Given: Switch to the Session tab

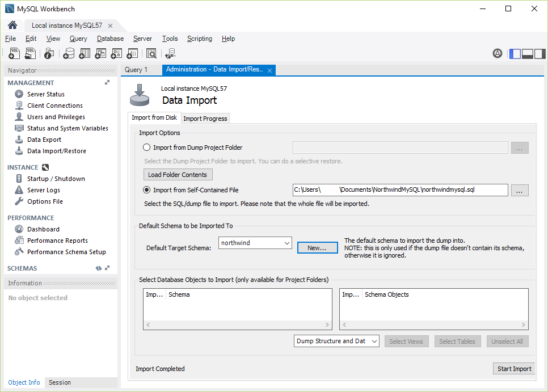Looking at the screenshot, I should coord(60,382).
